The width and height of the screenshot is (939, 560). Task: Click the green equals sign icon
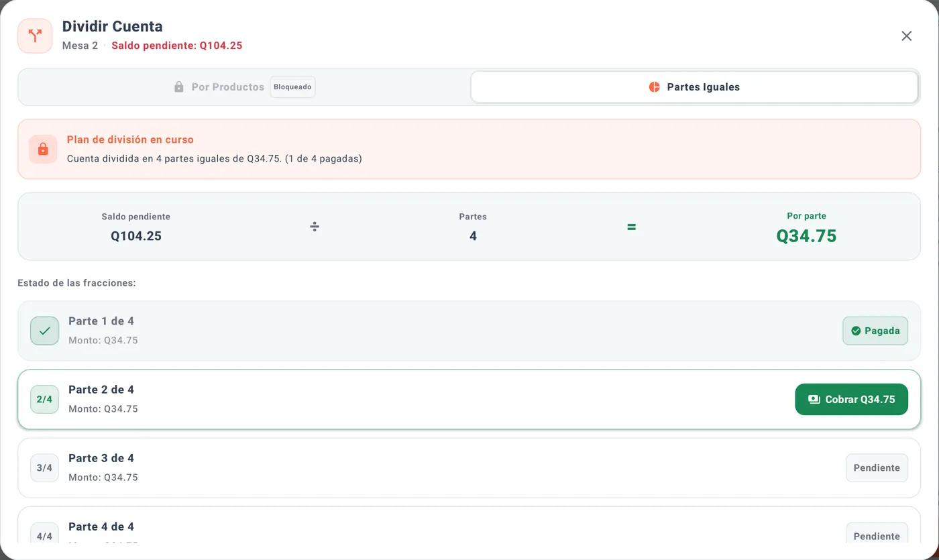(x=631, y=227)
